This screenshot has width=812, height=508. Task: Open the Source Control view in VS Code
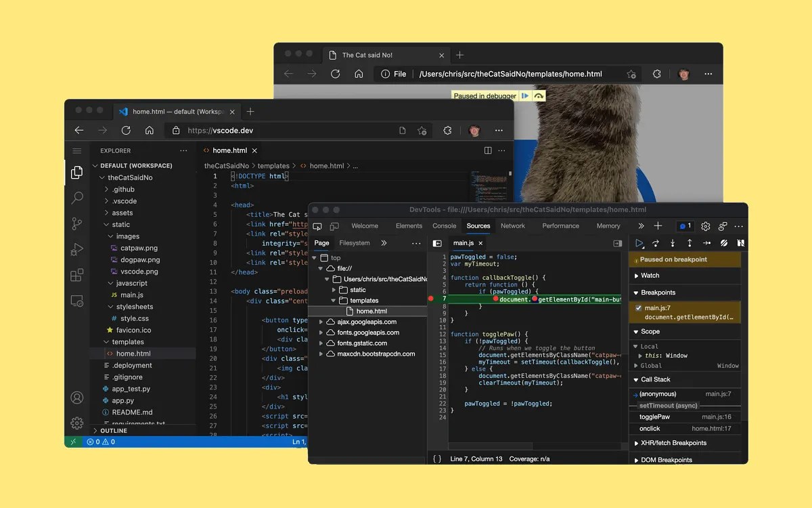click(76, 224)
